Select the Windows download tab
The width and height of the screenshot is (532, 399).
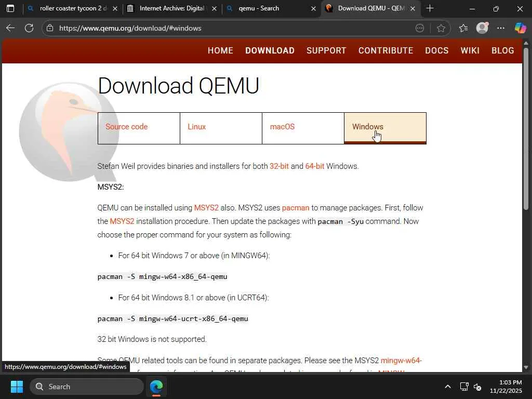[385, 128]
